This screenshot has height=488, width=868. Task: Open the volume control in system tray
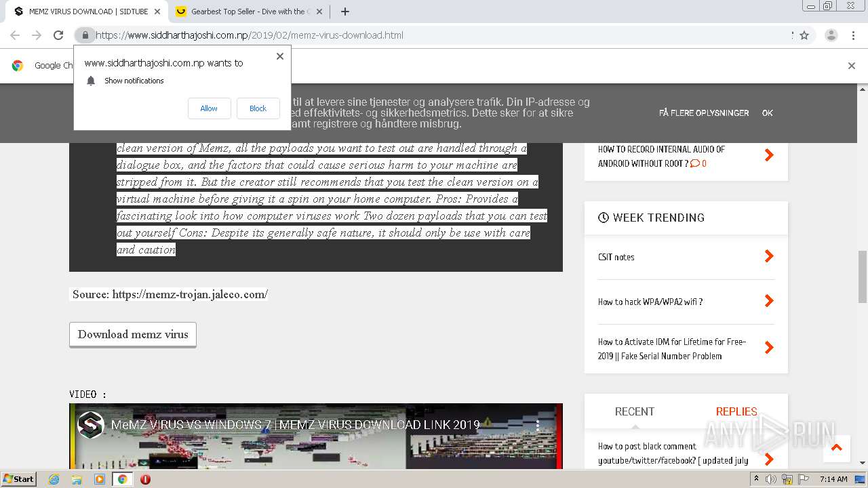click(771, 479)
